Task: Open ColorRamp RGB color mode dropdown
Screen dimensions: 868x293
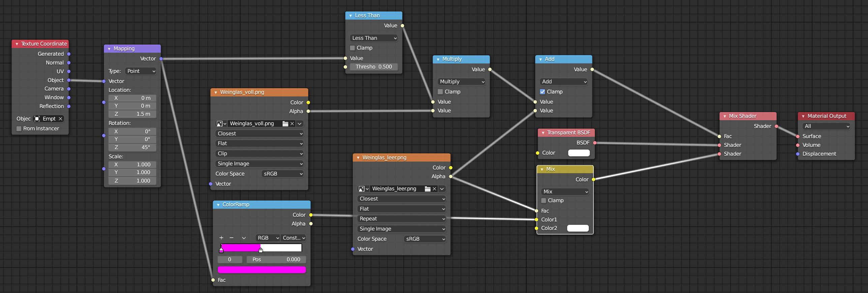Action: pyautogui.click(x=268, y=238)
